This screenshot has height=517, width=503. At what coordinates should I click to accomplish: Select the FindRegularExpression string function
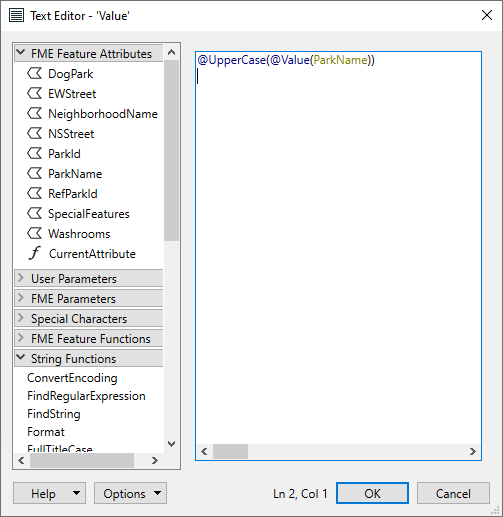pyautogui.click(x=86, y=396)
